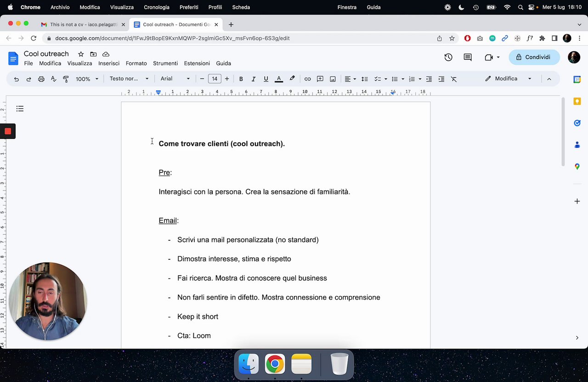Image resolution: width=588 pixels, height=382 pixels.
Task: Expand numbered list style options
Action: 420,79
